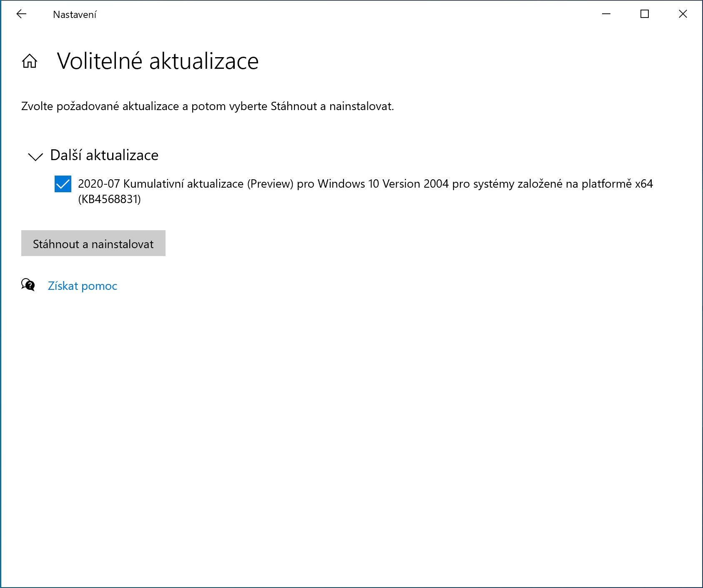Click the Zvolte požadované aktualizace instruction text
This screenshot has width=703, height=588.
coord(208,106)
